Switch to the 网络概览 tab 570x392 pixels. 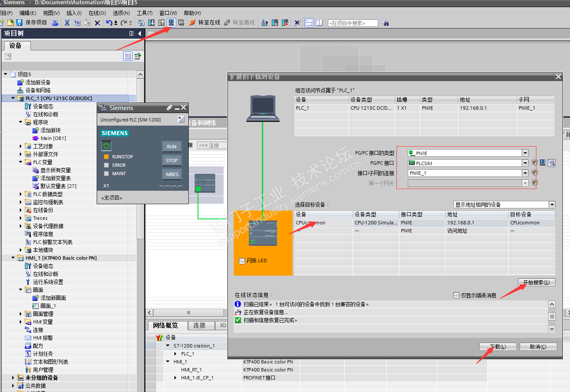tap(165, 326)
